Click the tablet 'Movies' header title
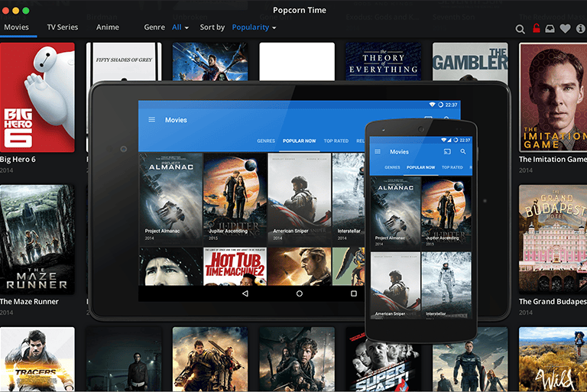587x392 pixels. pyautogui.click(x=176, y=120)
